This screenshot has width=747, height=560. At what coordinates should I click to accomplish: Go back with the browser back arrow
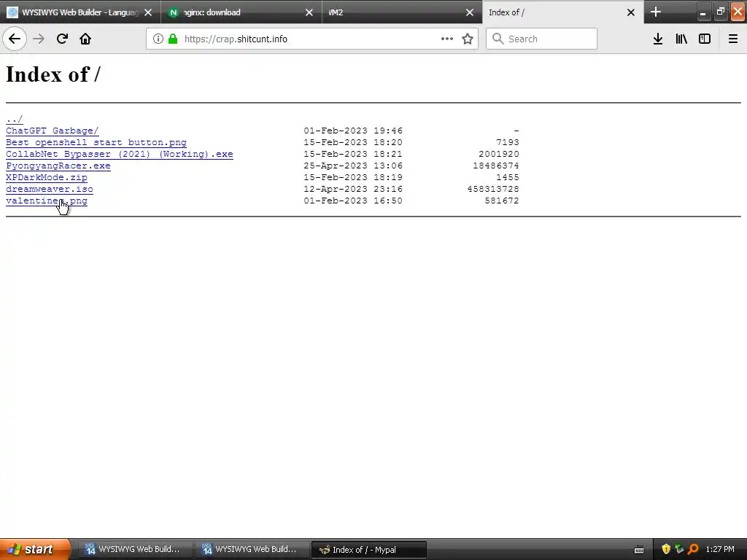coord(15,39)
